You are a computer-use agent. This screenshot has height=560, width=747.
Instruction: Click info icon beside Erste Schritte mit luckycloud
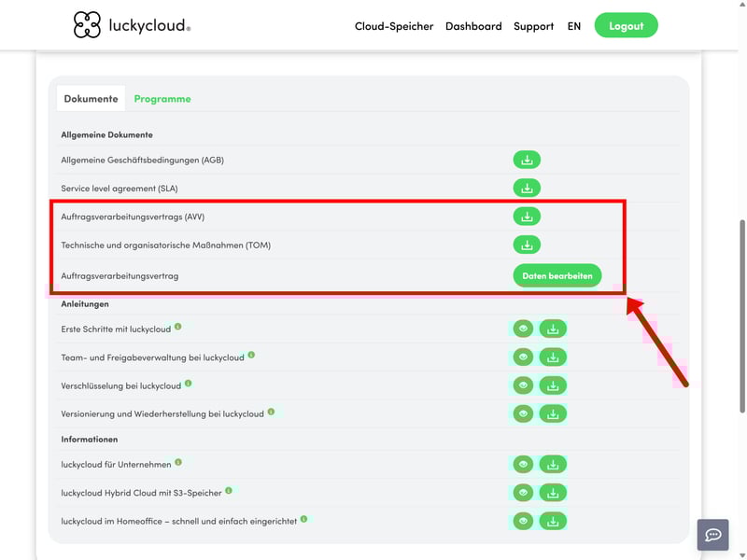[x=177, y=327]
